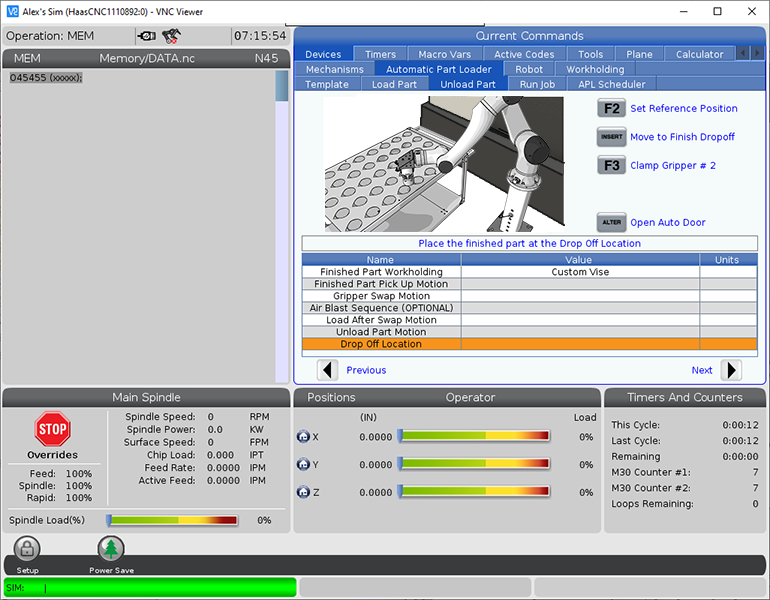Open the APL Scheduler tab
The width and height of the screenshot is (770, 600).
tap(611, 84)
